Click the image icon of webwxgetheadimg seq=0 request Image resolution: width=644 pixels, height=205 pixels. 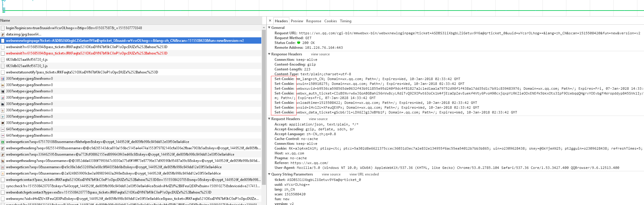(3, 161)
